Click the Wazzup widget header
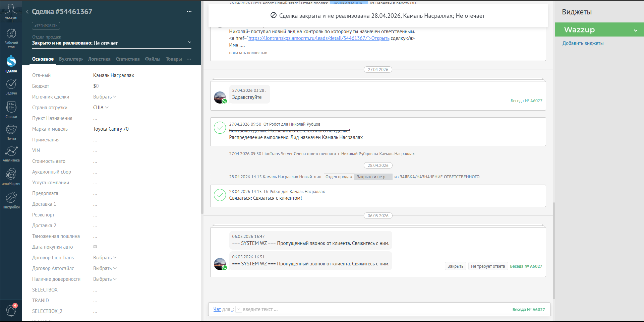The height and width of the screenshot is (322, 644). 599,29
